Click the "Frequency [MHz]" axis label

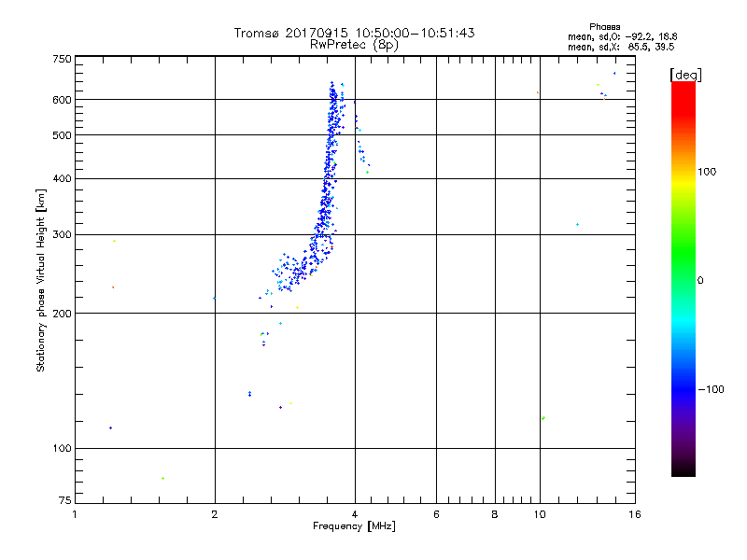[354, 526]
